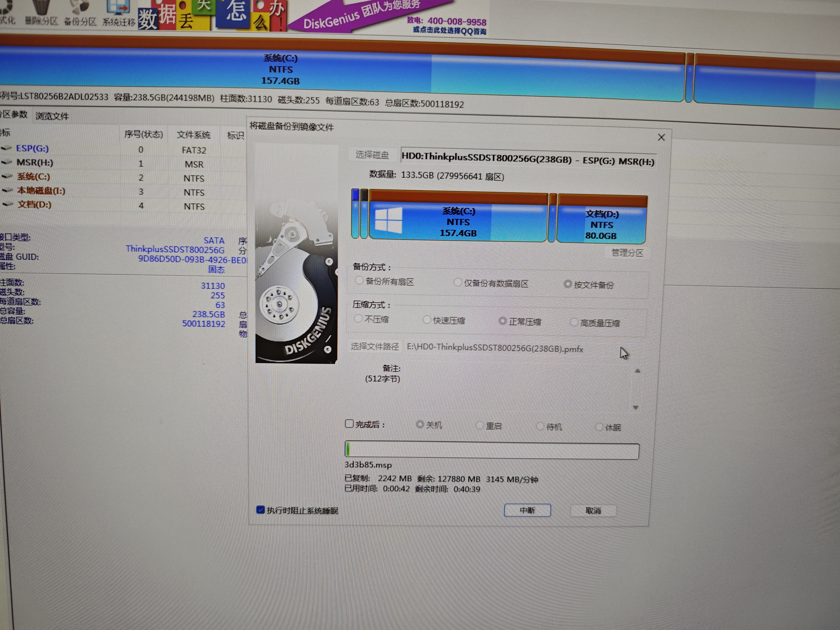Viewport: 840px width, 630px height.
Task: Click the 文件系统 column header
Action: coord(194,135)
